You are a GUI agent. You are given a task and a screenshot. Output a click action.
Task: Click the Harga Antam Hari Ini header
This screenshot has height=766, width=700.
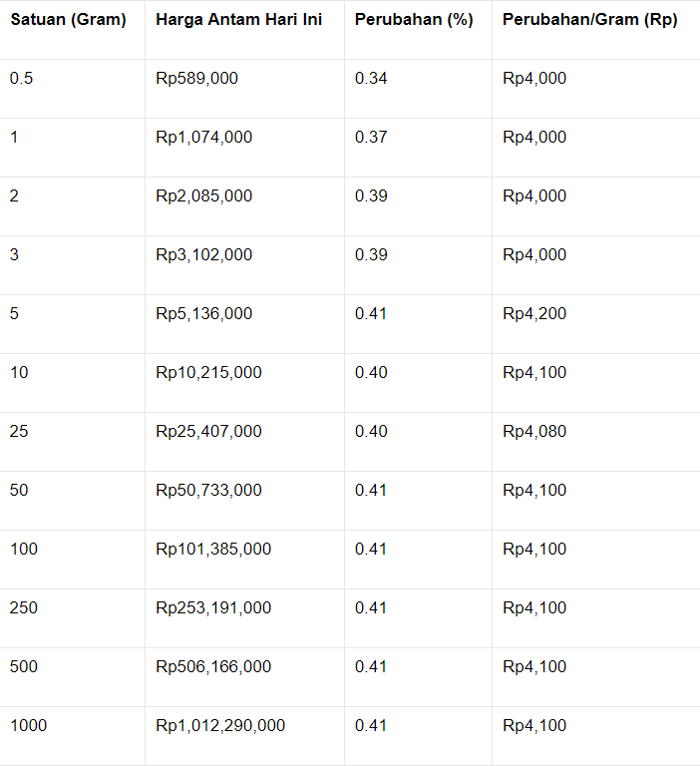[238, 20]
